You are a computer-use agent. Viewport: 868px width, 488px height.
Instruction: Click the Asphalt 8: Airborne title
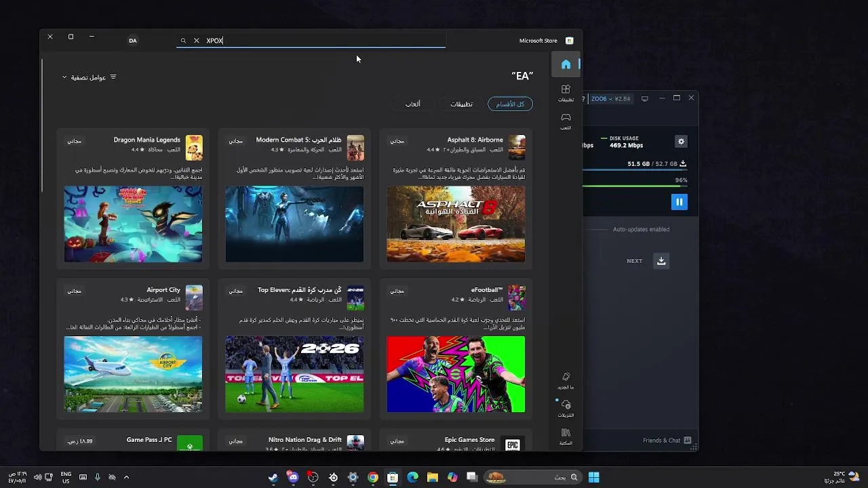(475, 140)
